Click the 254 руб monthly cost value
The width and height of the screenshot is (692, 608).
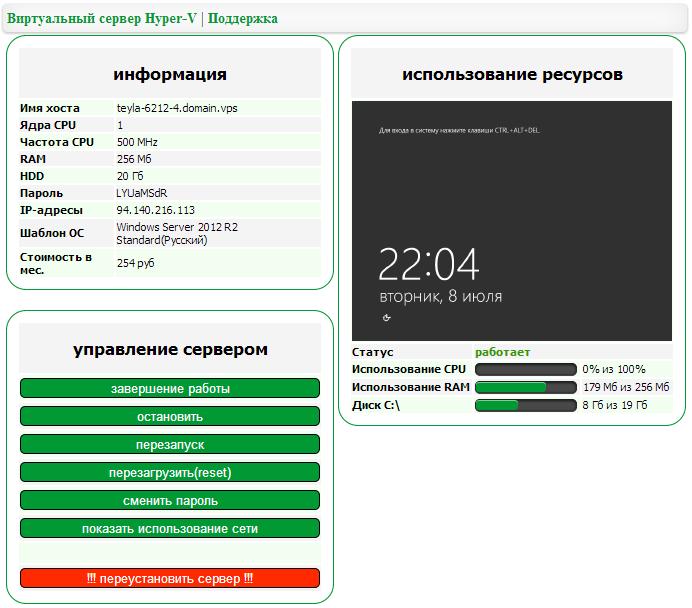[x=135, y=263]
